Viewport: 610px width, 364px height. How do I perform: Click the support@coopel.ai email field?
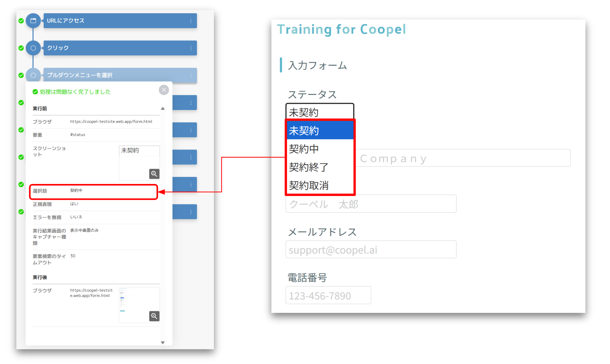point(371,249)
